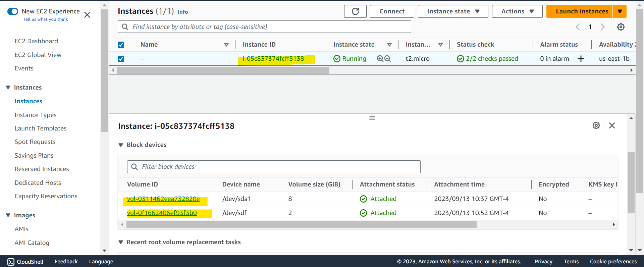The width and height of the screenshot is (644, 267).
Task: Click the panel resize handle
Action: click(372, 118)
